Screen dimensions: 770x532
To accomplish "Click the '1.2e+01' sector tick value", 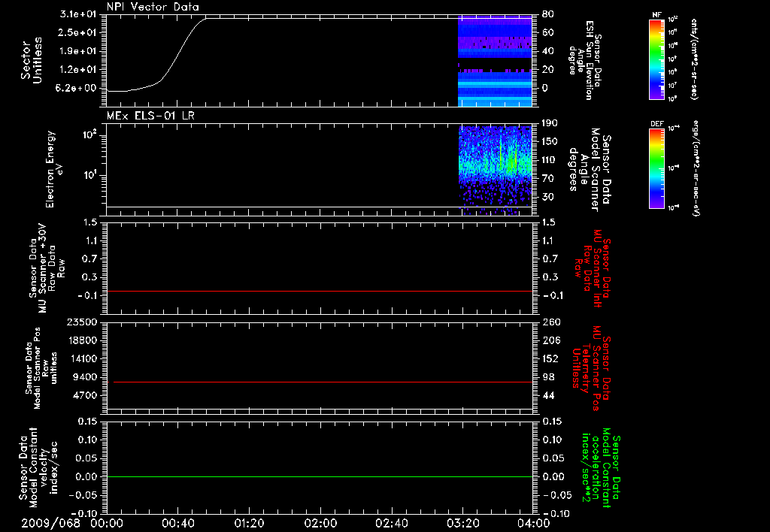I will tap(78, 70).
